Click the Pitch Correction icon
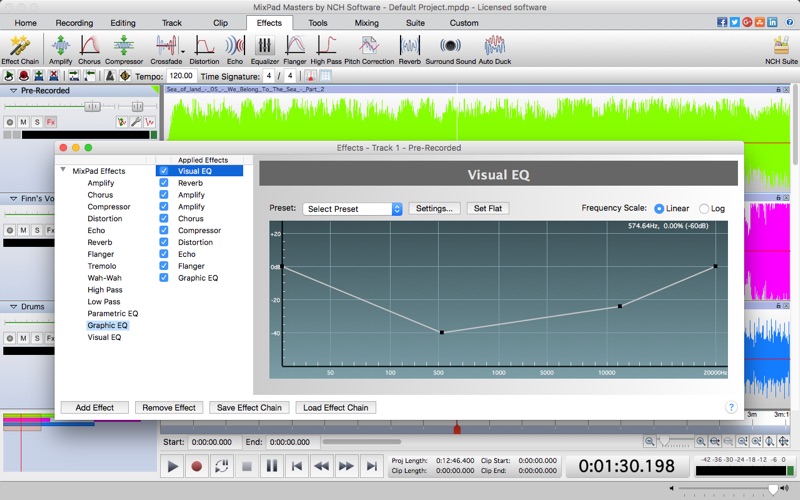This screenshot has width=800, height=500. point(370,47)
